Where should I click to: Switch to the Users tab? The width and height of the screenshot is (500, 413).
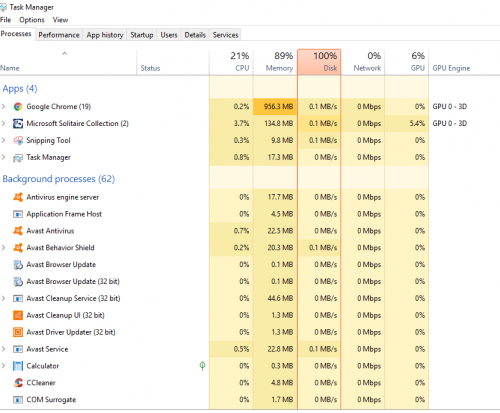pos(169,35)
